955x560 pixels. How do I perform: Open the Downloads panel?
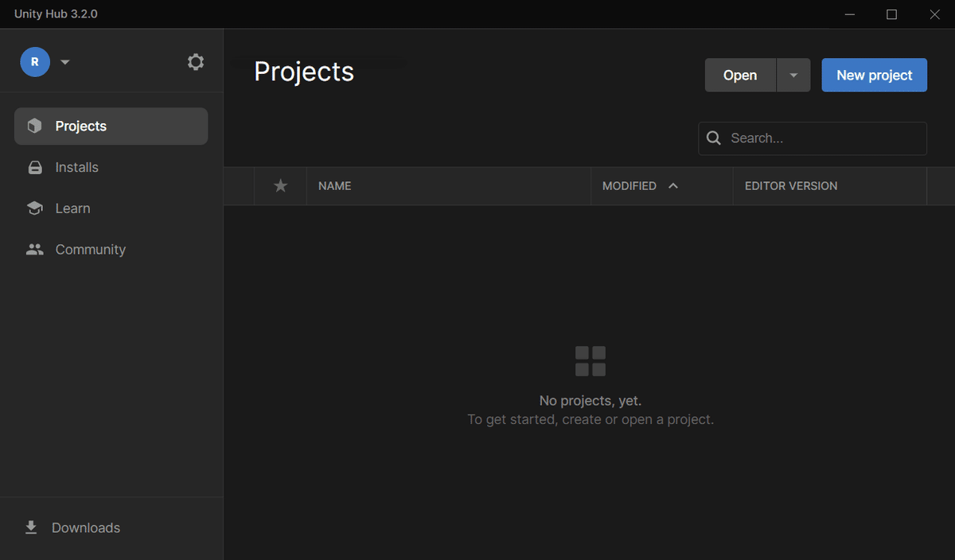point(111,527)
